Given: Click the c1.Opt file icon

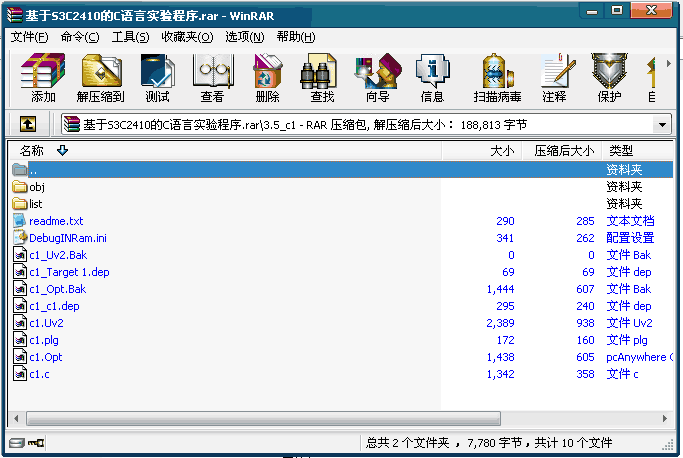Looking at the screenshot, I should tap(20, 357).
